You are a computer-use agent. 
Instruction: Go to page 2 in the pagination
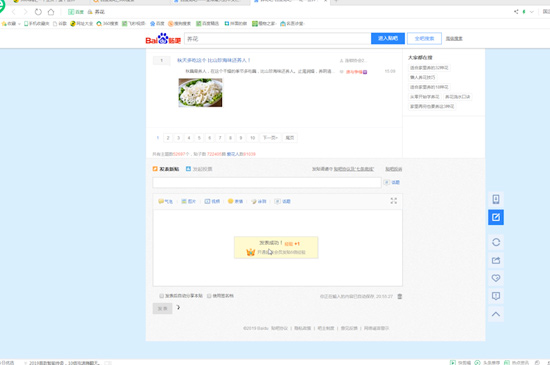coord(168,138)
